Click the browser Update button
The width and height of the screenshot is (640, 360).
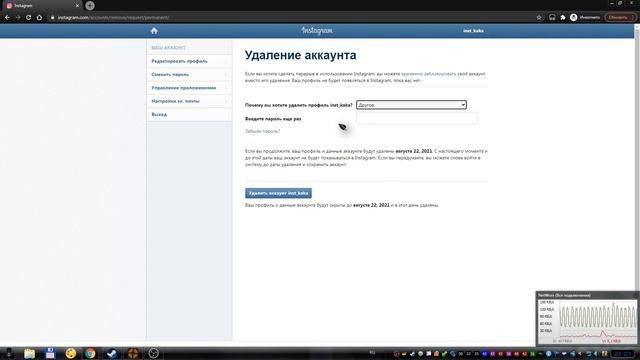(620, 18)
